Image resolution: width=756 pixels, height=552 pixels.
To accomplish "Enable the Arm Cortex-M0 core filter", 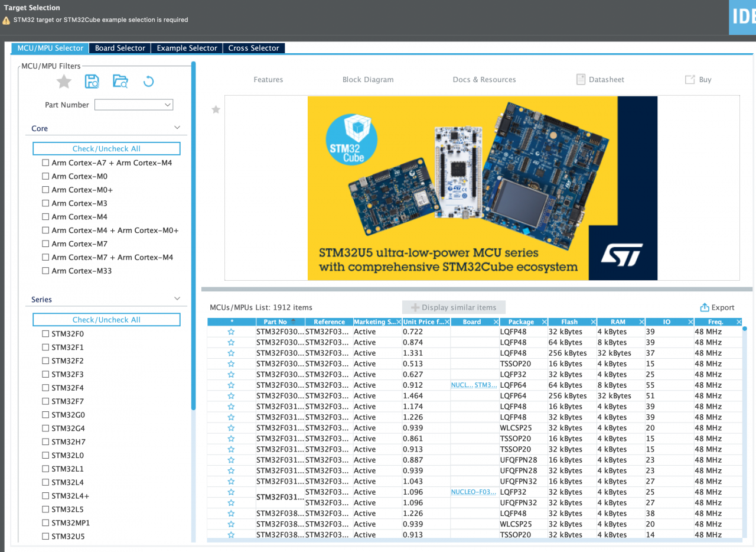I will (x=45, y=176).
